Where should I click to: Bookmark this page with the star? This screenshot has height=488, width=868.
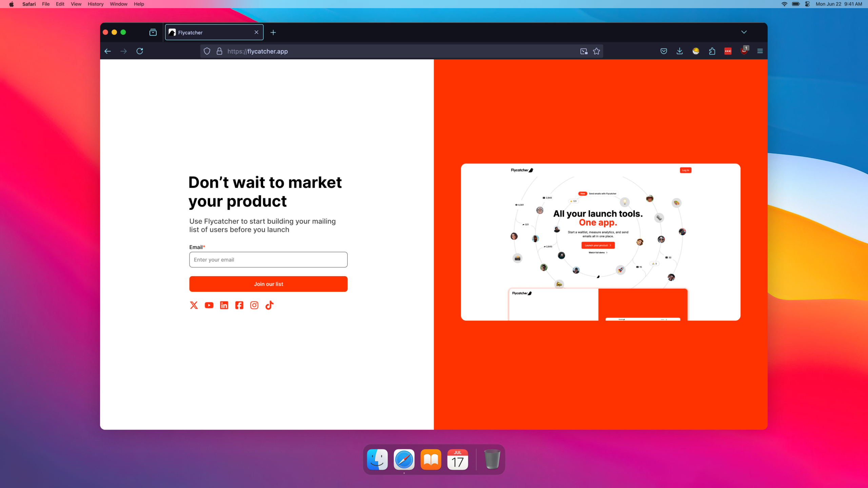pyautogui.click(x=596, y=51)
